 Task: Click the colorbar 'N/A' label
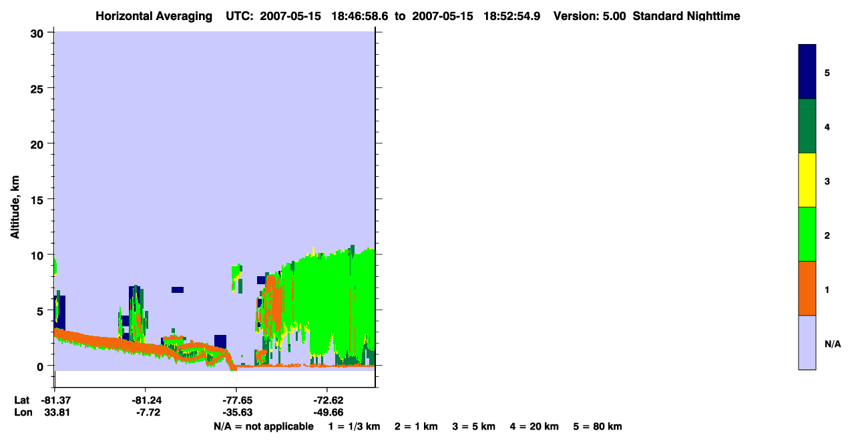[x=833, y=344]
